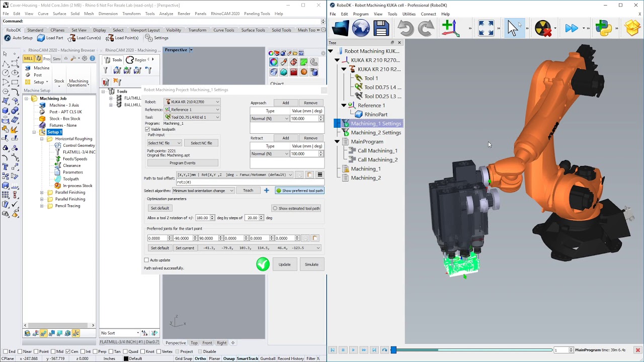Click RoboDK open file folder icon
Image resolution: width=644 pixels, height=362 pixels.
click(340, 28)
